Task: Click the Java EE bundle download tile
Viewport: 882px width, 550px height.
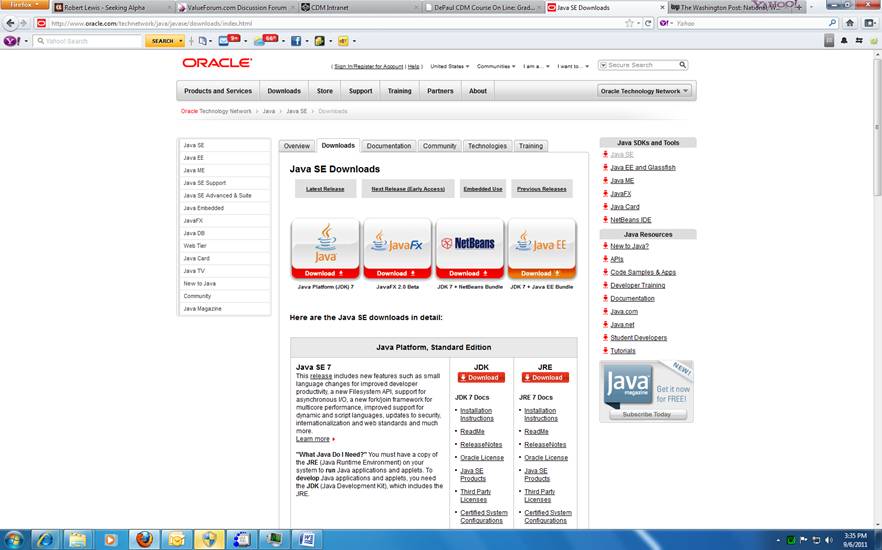Action: coord(542,249)
